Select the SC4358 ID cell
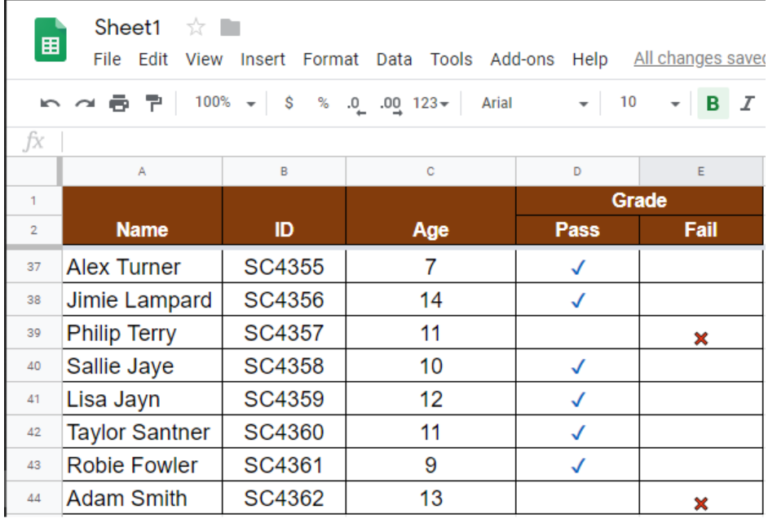This screenshot has height=519, width=768. pos(284,366)
